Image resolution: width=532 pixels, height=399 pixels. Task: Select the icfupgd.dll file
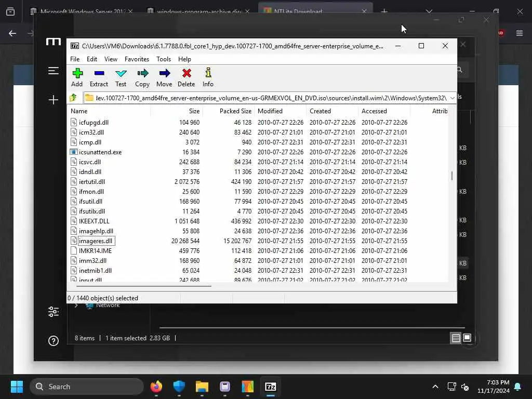coord(94,123)
